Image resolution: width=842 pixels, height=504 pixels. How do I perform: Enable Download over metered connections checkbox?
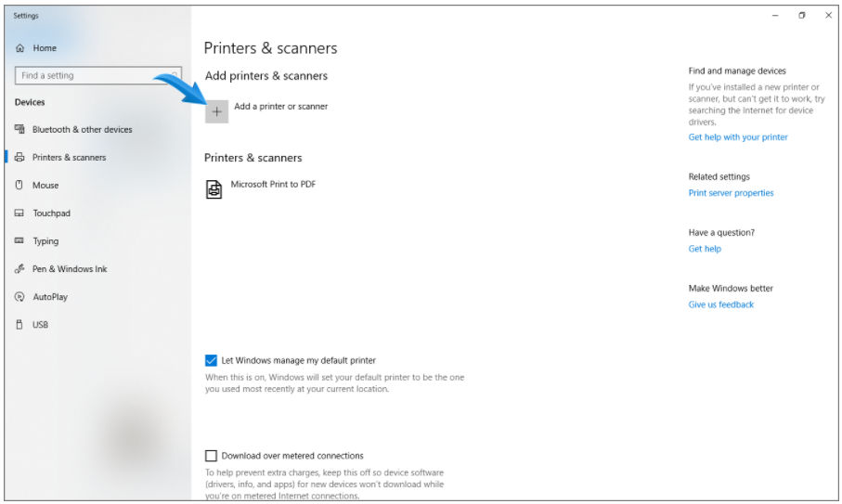coord(211,456)
